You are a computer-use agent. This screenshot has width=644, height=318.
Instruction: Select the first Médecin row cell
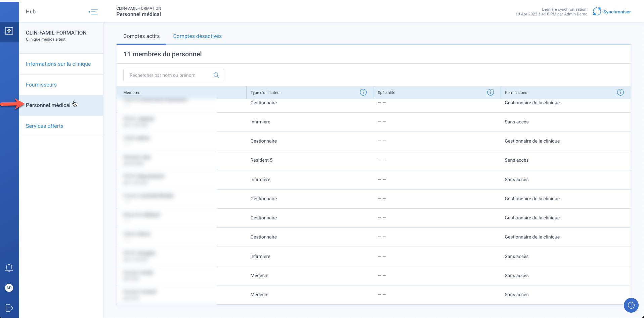coord(259,276)
